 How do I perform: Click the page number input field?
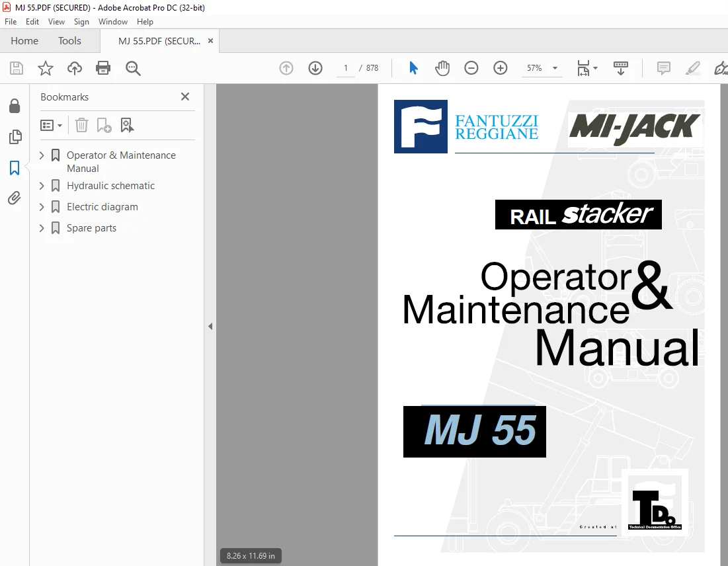coord(345,68)
